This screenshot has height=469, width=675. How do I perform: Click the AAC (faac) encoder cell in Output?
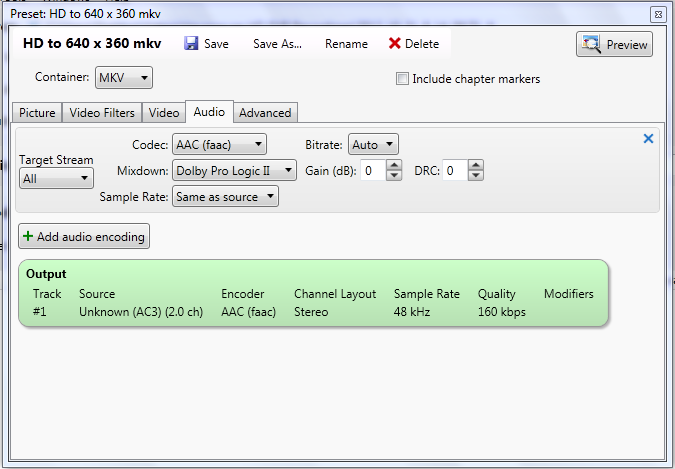pos(248,312)
